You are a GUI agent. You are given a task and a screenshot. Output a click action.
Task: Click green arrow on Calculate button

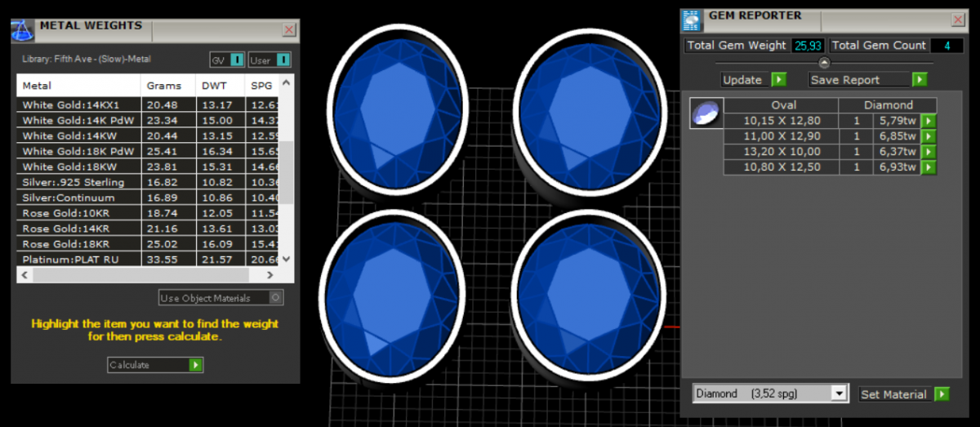(x=195, y=365)
